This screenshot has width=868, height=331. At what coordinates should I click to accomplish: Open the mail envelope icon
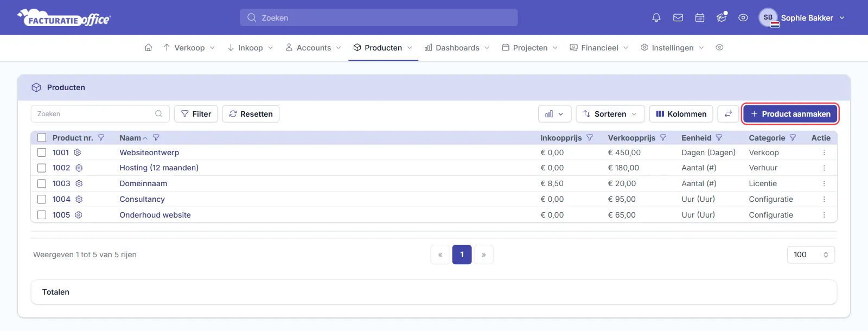pos(678,18)
